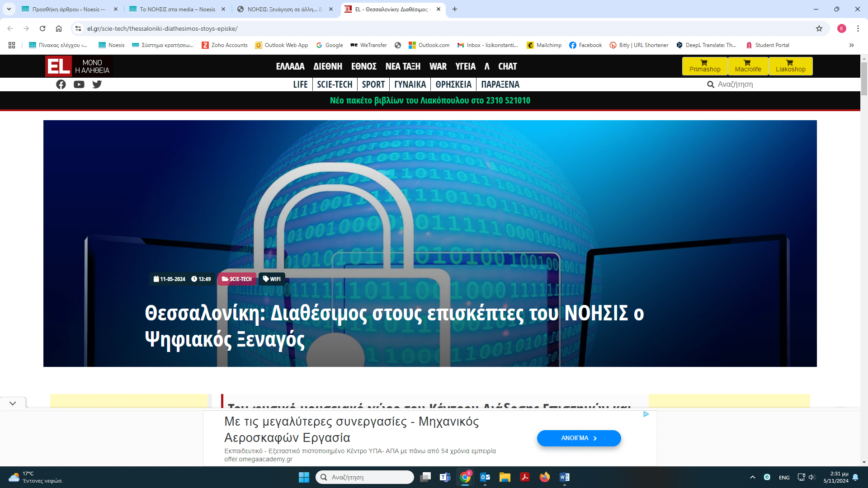868x488 pixels.
Task: Expand the tab search dropdown arrow
Action: pyautogui.click(x=9, y=9)
